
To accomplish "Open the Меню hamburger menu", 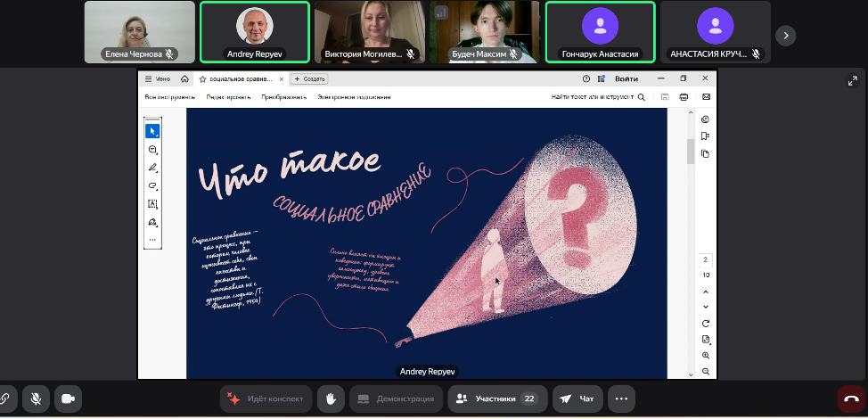I will 158,78.
